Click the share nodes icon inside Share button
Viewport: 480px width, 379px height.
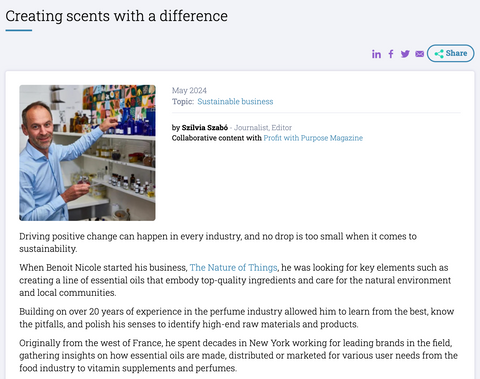pos(439,54)
